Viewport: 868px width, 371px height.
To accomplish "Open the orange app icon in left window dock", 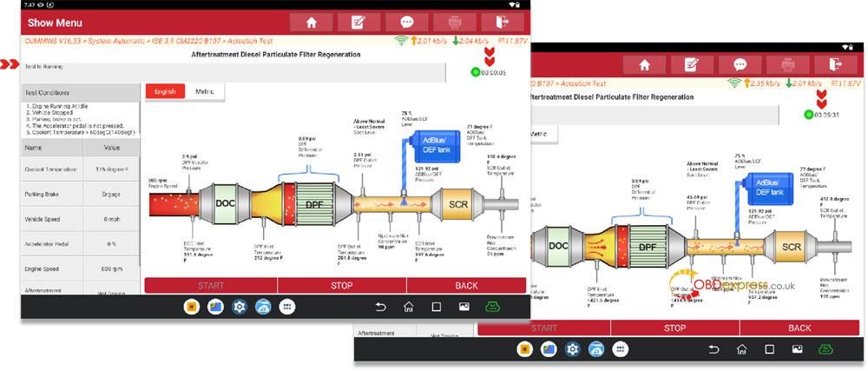I will point(192,307).
